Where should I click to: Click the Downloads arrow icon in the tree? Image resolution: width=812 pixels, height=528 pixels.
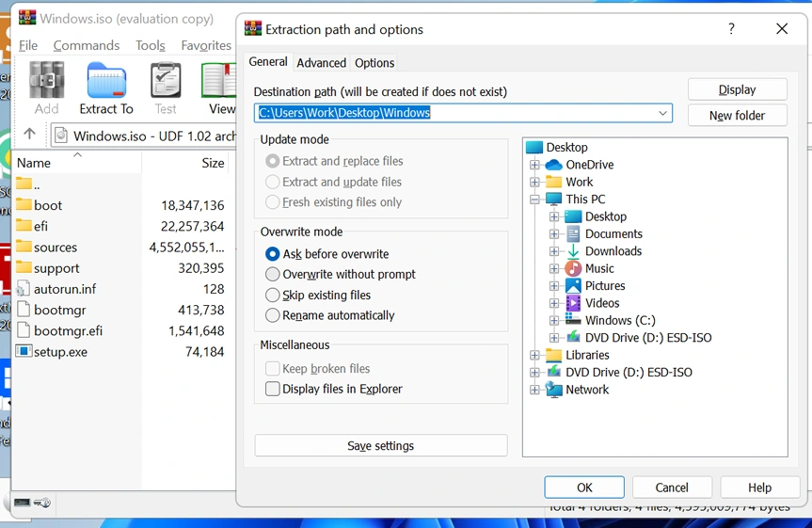pos(573,251)
